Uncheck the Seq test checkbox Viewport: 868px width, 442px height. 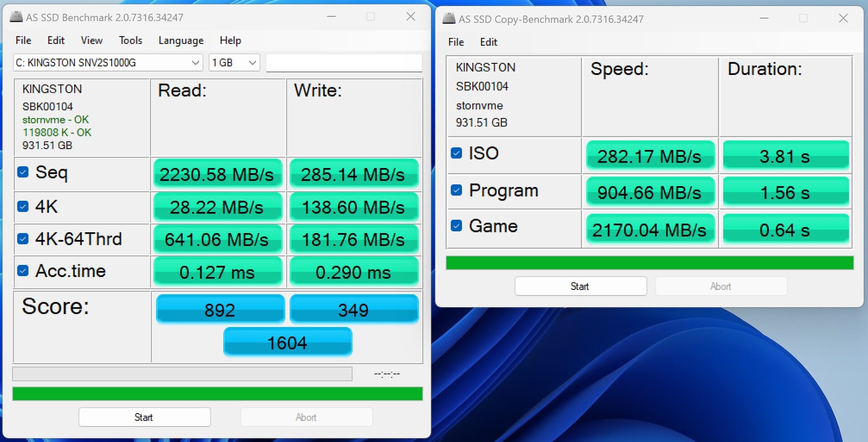[x=23, y=172]
